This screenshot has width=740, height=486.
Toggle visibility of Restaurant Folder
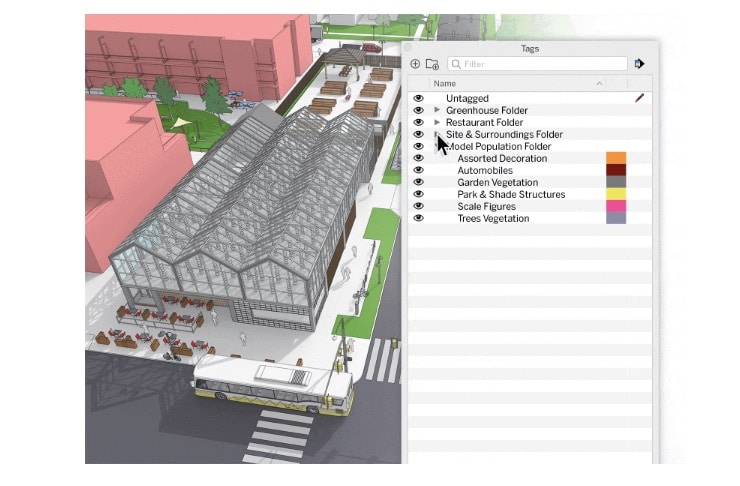(418, 122)
